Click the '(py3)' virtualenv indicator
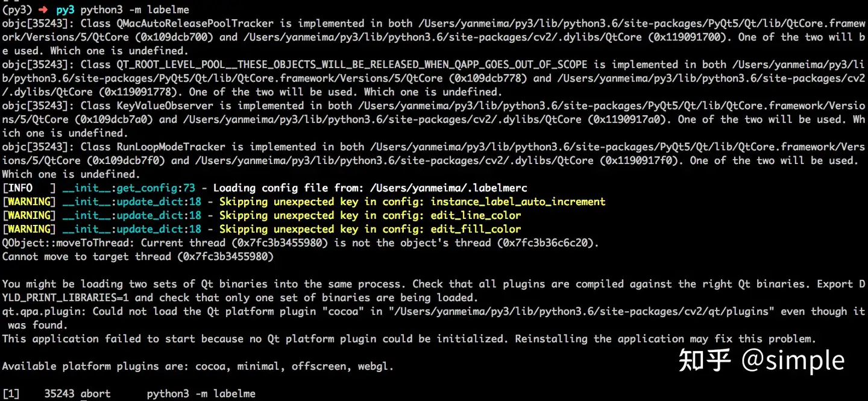Screen dimensions: 868x401 pyautogui.click(x=17, y=10)
